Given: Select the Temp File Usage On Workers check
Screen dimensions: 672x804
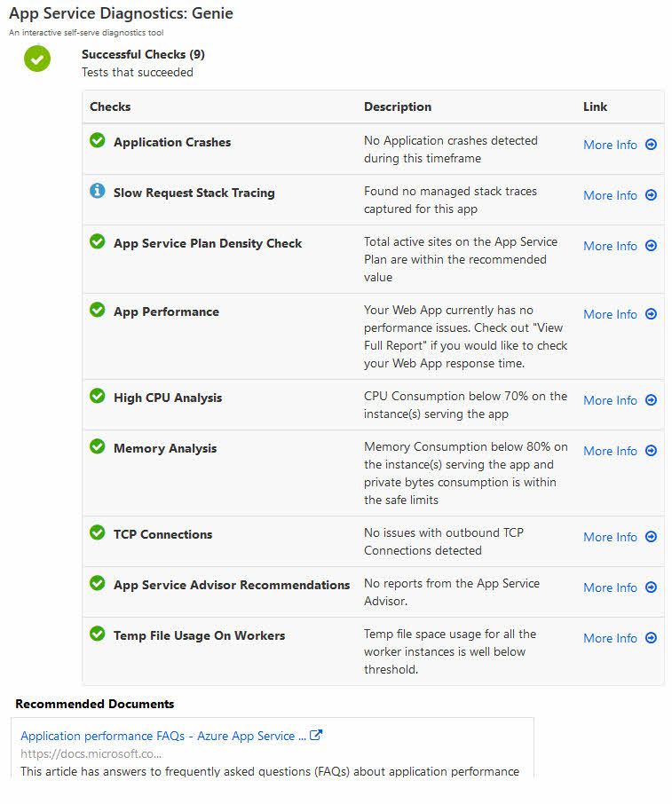Looking at the screenshot, I should (199, 635).
